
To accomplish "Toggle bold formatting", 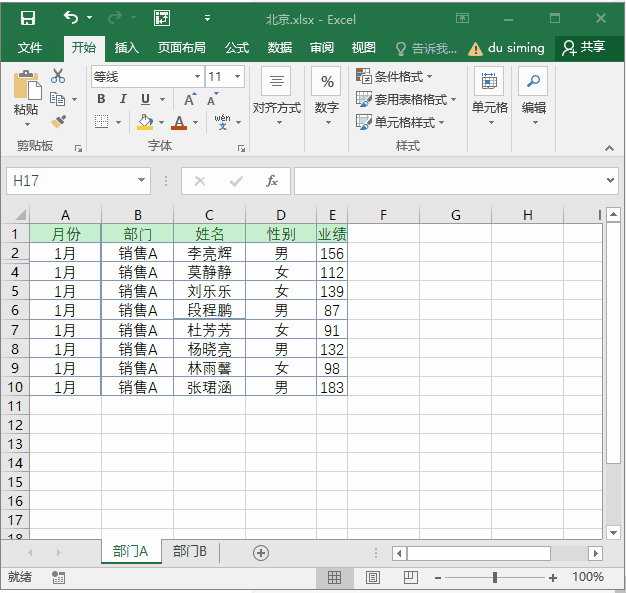I will click(101, 99).
